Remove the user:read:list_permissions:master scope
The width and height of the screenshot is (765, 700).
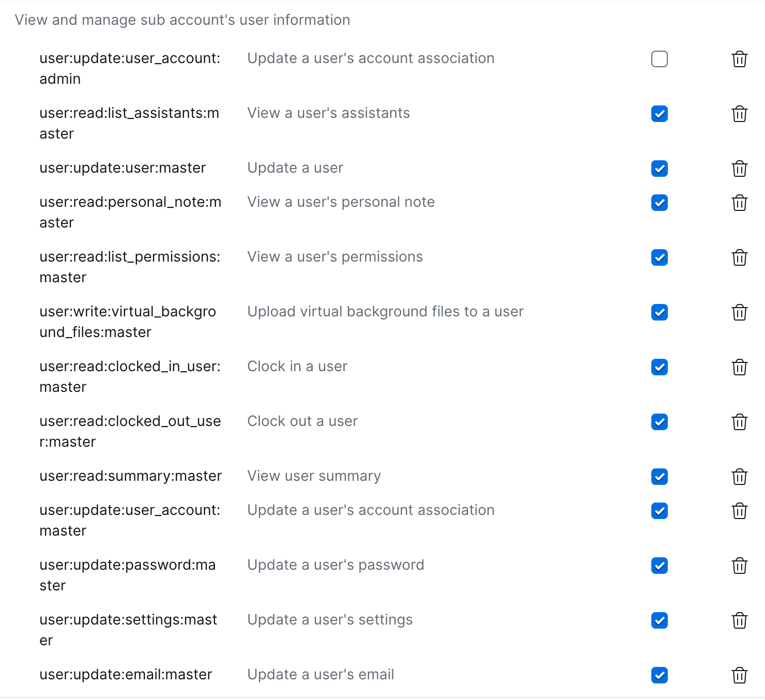pos(740,257)
